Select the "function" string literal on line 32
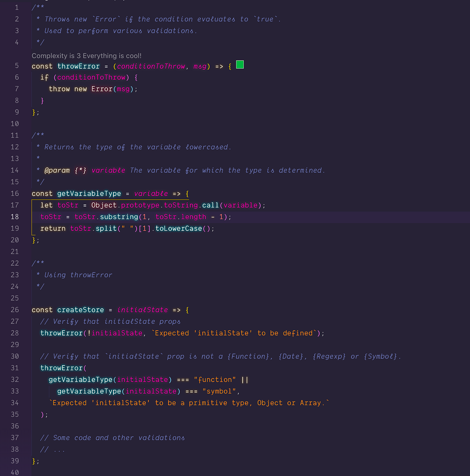This screenshot has width=470, height=476. coord(215,379)
